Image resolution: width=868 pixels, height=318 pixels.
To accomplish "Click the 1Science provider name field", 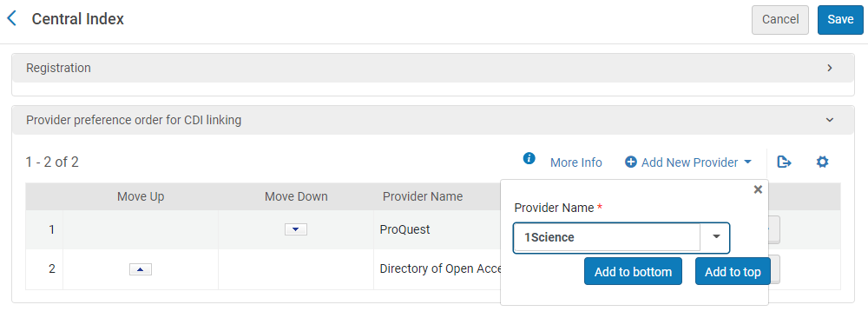I will [x=607, y=238].
